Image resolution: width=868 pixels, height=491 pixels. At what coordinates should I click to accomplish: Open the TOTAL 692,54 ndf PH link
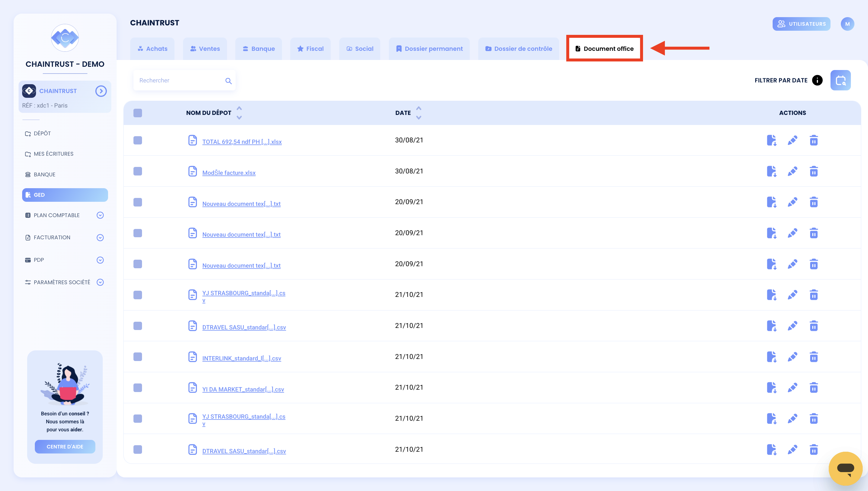point(242,142)
